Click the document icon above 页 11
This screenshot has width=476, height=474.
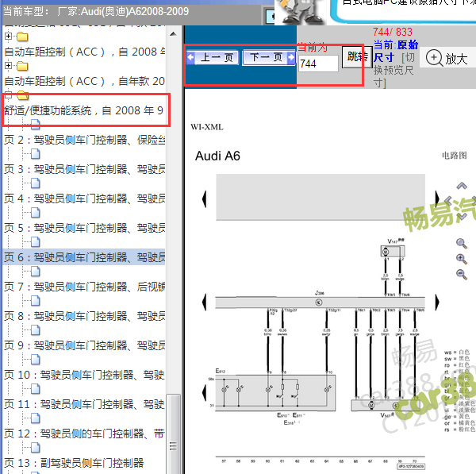(x=36, y=388)
